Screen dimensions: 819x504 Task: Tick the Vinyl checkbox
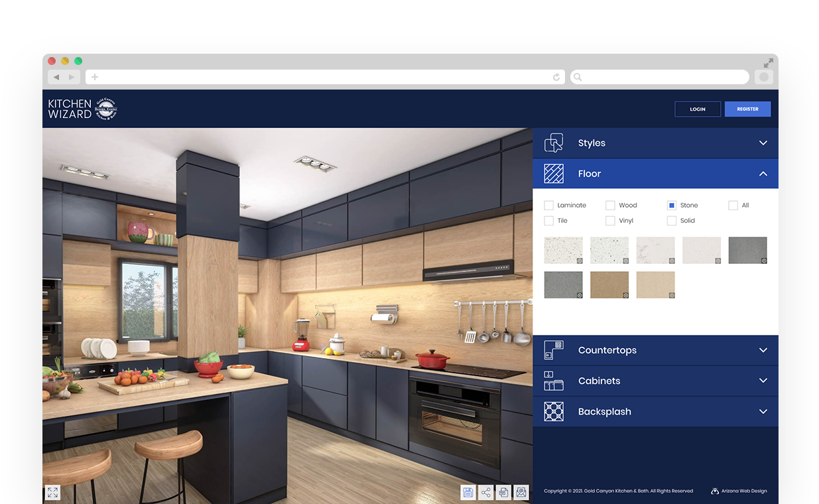pyautogui.click(x=610, y=221)
